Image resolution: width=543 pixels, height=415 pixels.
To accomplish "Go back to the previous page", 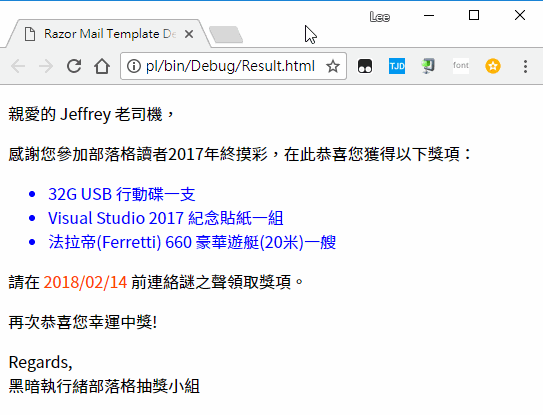I will (x=18, y=66).
